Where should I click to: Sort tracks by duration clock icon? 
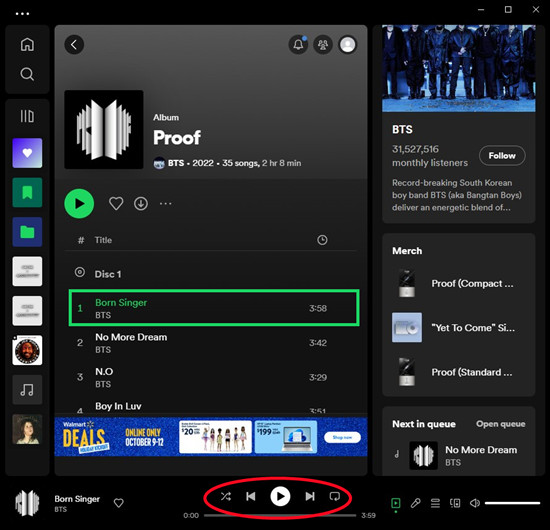pyautogui.click(x=322, y=240)
